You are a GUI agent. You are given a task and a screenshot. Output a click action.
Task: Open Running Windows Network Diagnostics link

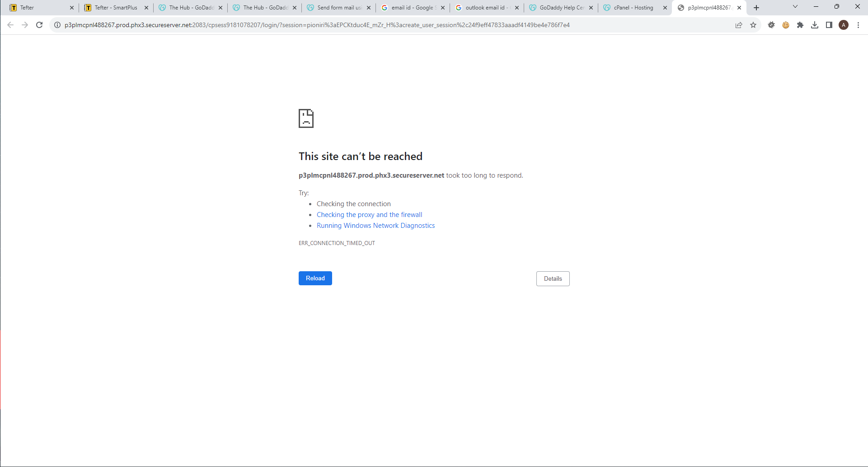tap(375, 226)
